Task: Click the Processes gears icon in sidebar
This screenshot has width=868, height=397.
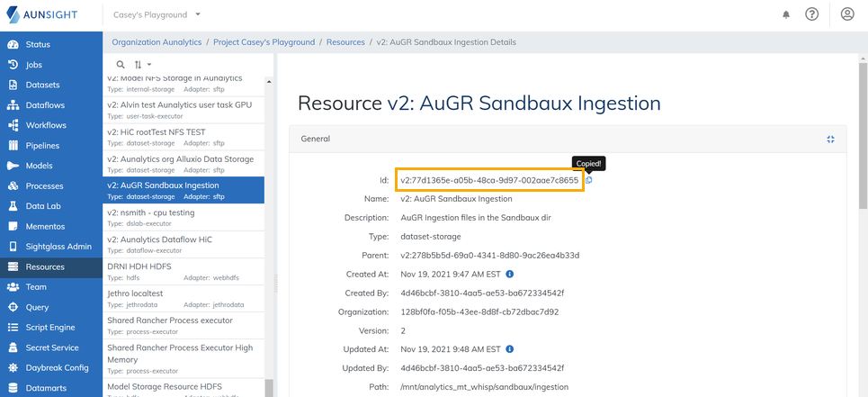Action: click(x=13, y=186)
